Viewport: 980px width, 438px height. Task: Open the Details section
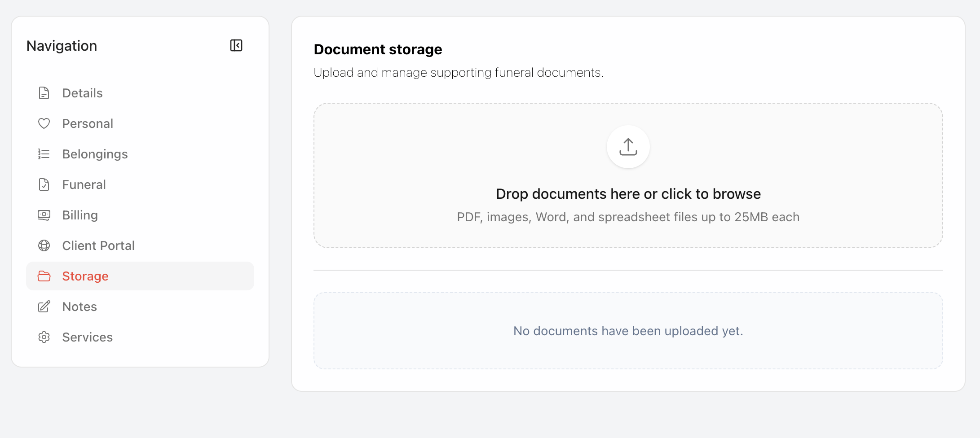tap(82, 93)
